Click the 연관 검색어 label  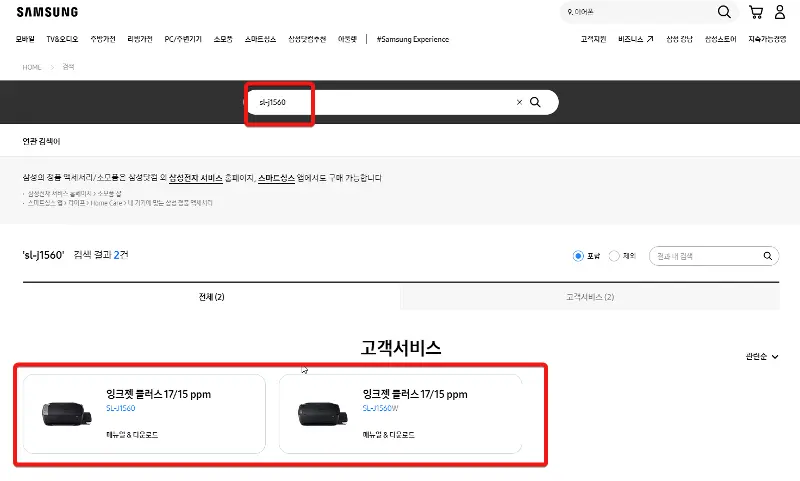(x=41, y=141)
